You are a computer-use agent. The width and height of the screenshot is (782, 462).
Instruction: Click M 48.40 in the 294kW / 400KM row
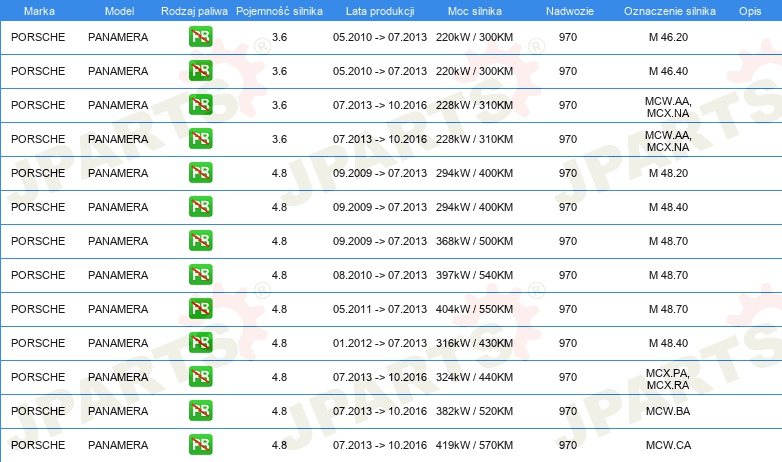coord(668,207)
